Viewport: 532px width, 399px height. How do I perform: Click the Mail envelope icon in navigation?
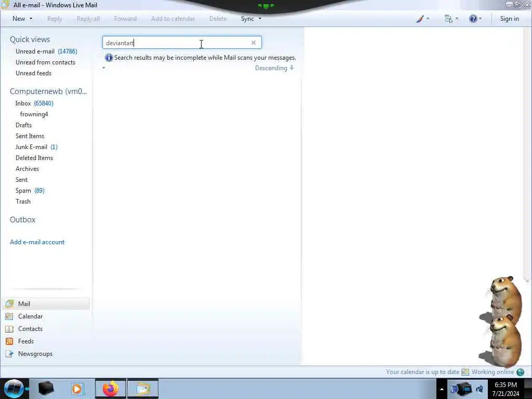pos(9,303)
